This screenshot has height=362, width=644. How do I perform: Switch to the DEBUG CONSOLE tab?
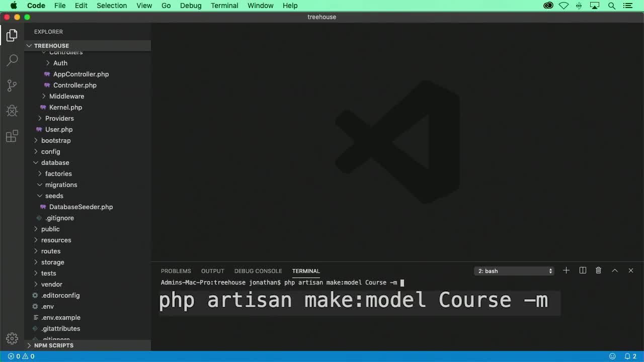258,271
